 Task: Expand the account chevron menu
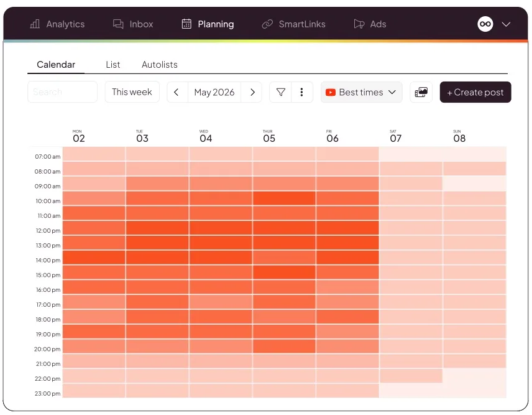tap(507, 24)
